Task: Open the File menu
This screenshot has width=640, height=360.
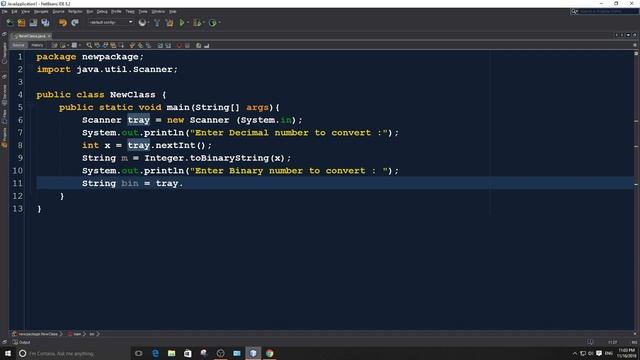Action: pyautogui.click(x=4, y=11)
